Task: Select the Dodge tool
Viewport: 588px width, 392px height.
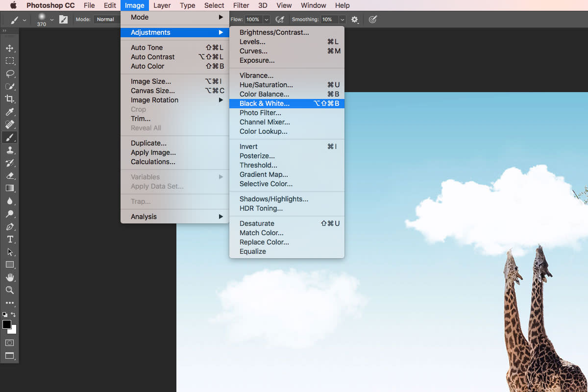Action: [10, 214]
